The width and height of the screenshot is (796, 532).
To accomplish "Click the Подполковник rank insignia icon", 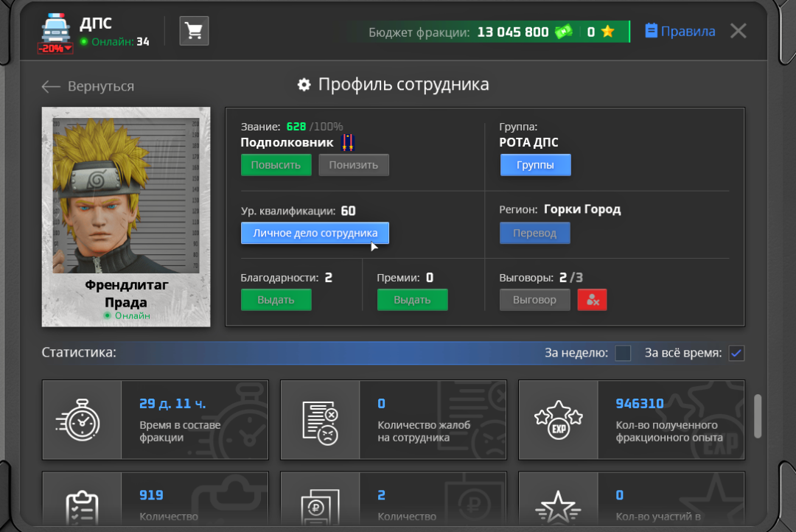I will tap(347, 143).
